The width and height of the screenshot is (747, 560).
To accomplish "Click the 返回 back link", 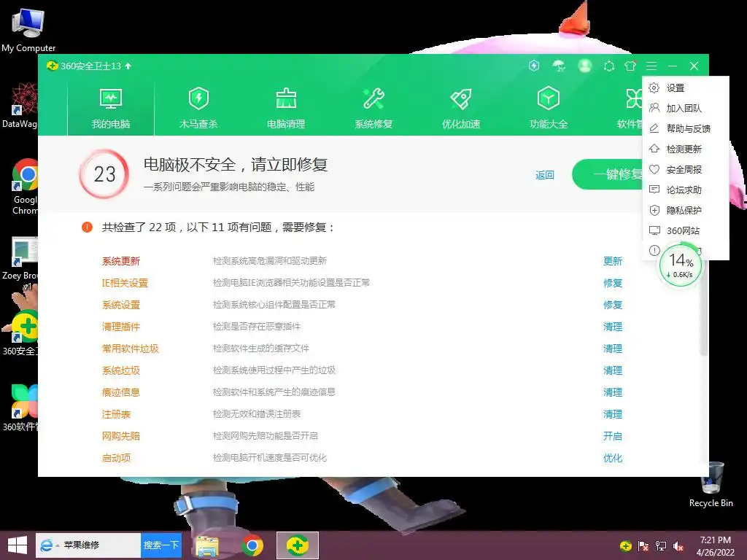I will pos(544,175).
